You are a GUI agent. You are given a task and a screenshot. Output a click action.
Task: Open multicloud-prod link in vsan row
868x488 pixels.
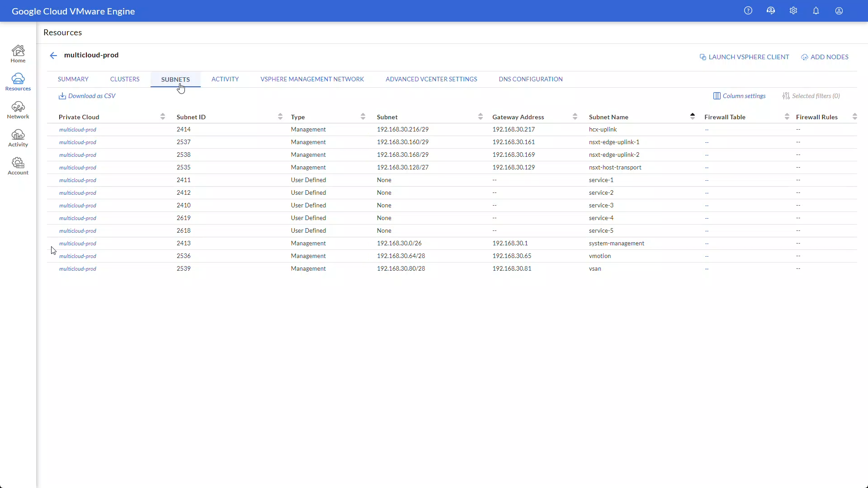click(x=78, y=269)
